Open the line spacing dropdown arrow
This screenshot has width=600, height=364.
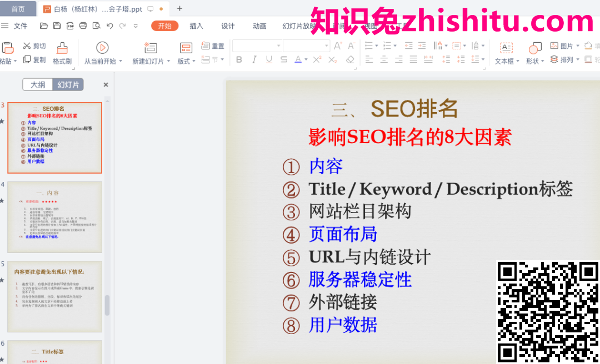click(x=484, y=59)
